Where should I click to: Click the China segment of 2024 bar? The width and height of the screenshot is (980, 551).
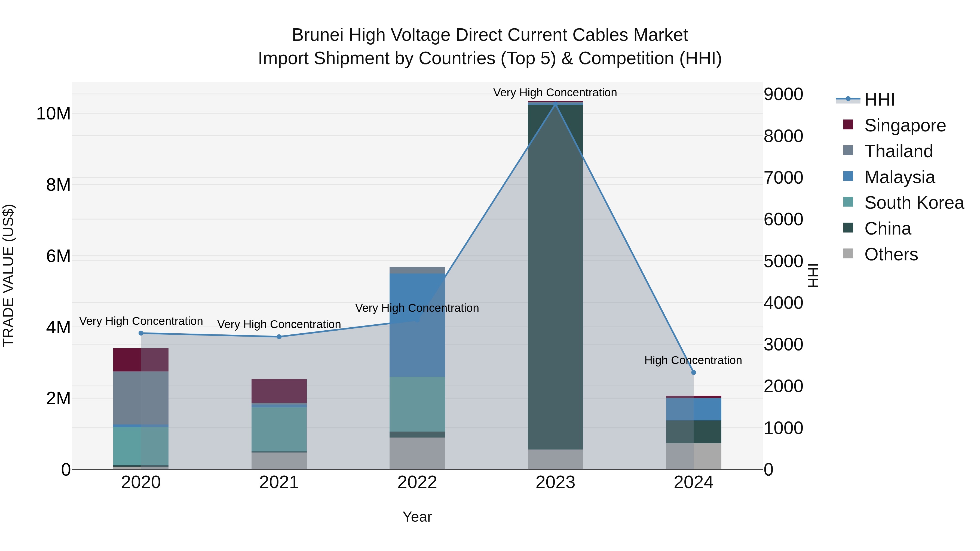694,432
